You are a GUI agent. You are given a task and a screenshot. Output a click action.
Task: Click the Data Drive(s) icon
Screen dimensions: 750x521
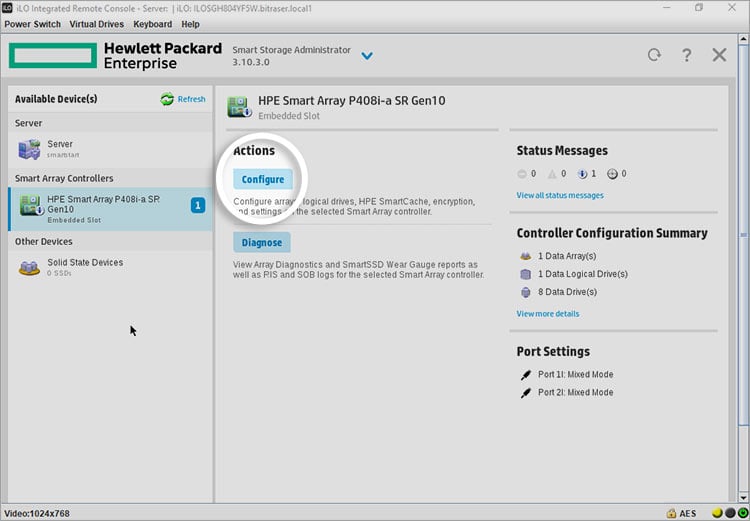point(526,292)
